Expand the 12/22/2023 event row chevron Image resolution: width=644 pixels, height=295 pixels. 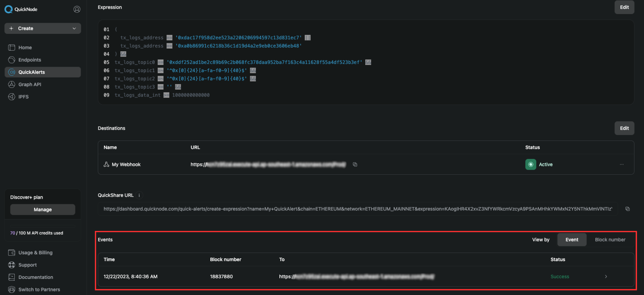pos(606,277)
